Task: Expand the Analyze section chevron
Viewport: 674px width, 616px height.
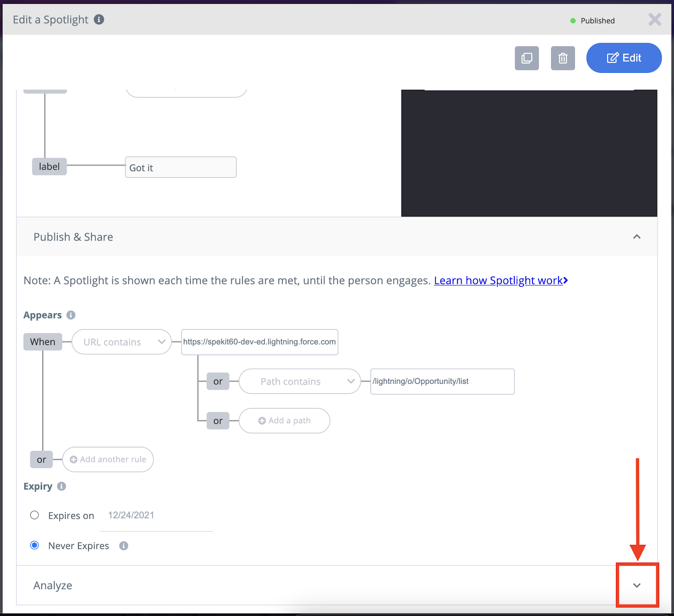Action: [x=637, y=585]
